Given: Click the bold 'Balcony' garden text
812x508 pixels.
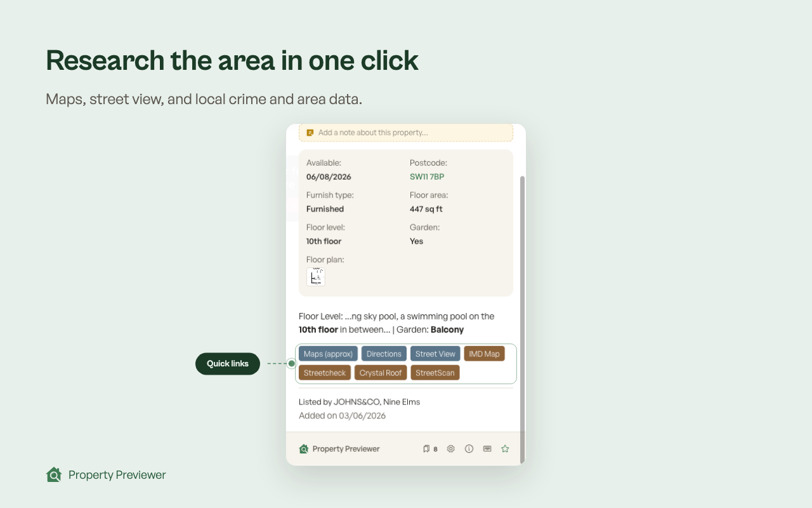Looking at the screenshot, I should (447, 330).
